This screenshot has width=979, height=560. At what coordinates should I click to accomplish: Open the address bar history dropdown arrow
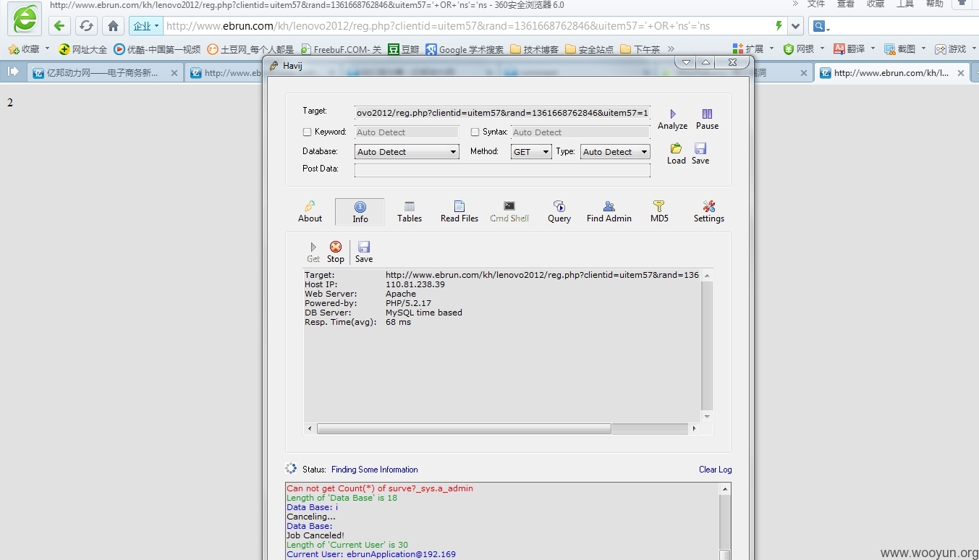click(796, 26)
